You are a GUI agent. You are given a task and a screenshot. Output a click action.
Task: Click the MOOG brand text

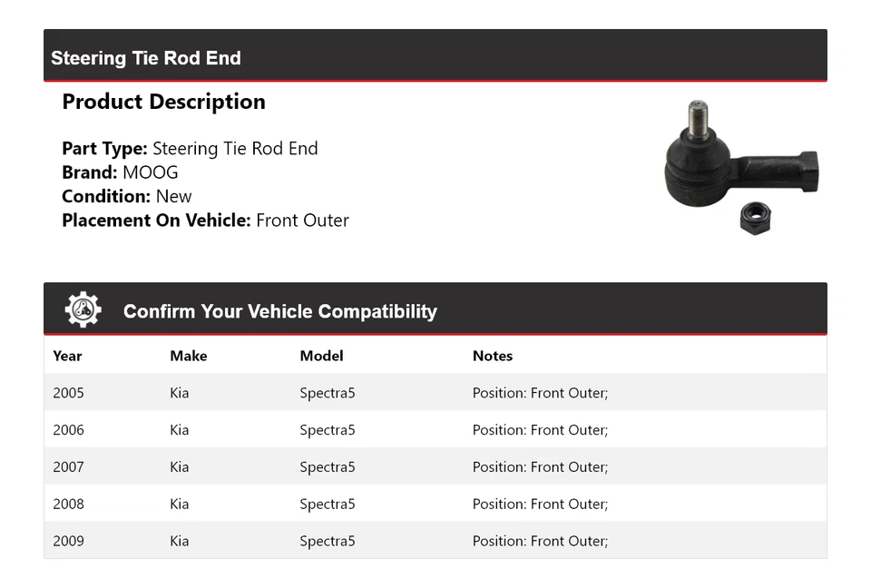[151, 172]
